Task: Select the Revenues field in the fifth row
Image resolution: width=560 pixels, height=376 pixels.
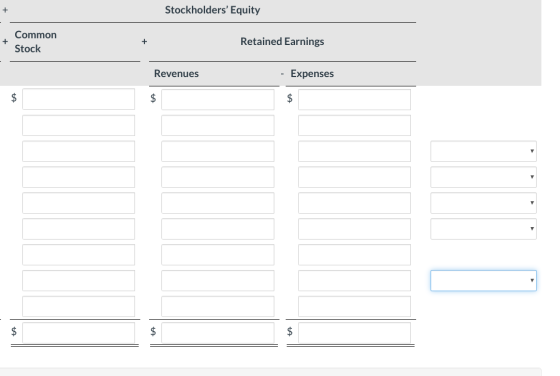Action: [x=218, y=203]
